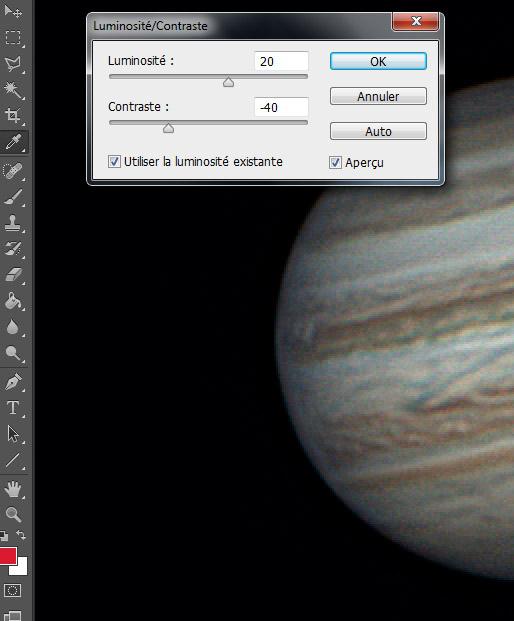Select the Eyedropper tool

tap(13, 142)
